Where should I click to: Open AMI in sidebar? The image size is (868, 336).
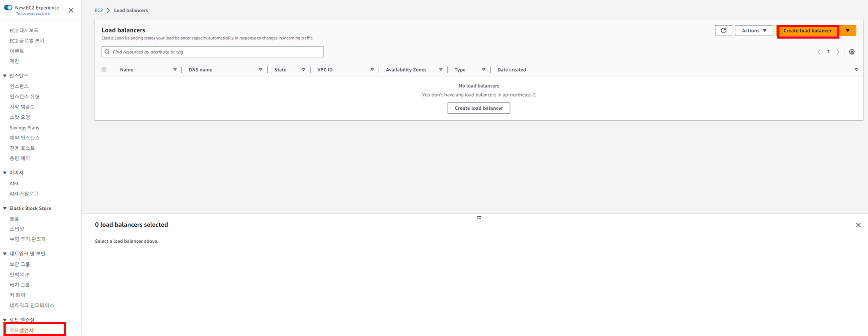coord(14,183)
